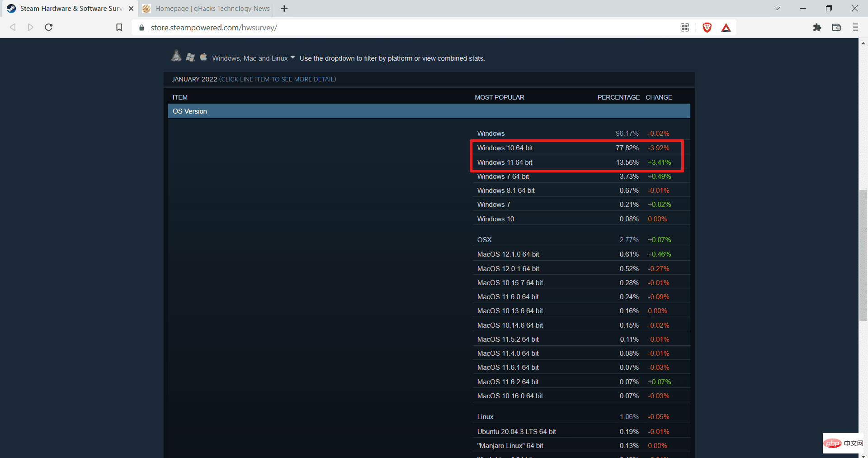The height and width of the screenshot is (458, 868).
Task: Click the MacOS 10.16.0 64 bit entry
Action: [510, 396]
